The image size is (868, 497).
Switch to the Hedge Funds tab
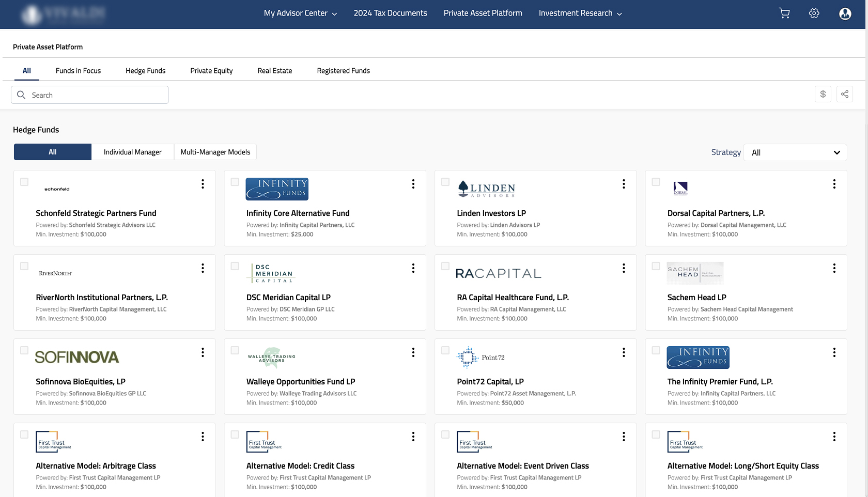point(145,71)
